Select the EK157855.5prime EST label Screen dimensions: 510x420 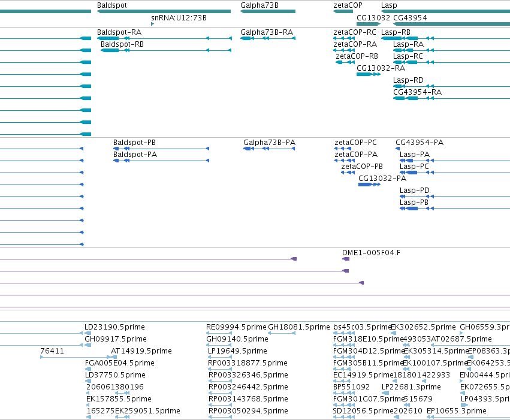(x=119, y=399)
